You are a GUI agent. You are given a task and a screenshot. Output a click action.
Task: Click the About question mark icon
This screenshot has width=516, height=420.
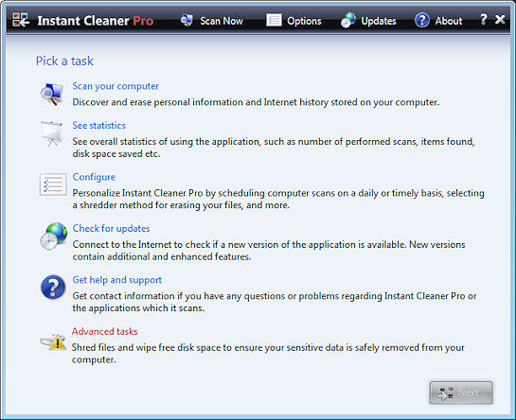click(x=422, y=20)
